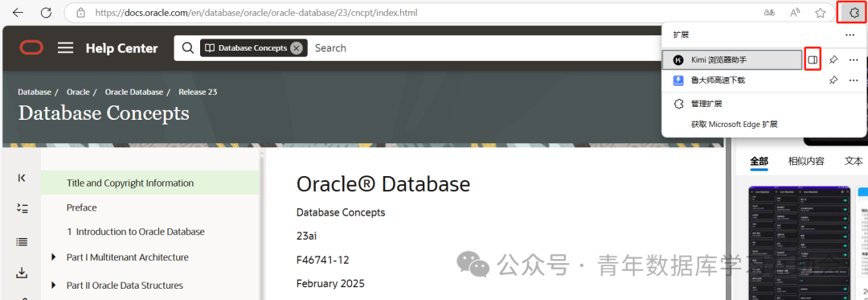Click the site lock icon in address bar

point(81,12)
